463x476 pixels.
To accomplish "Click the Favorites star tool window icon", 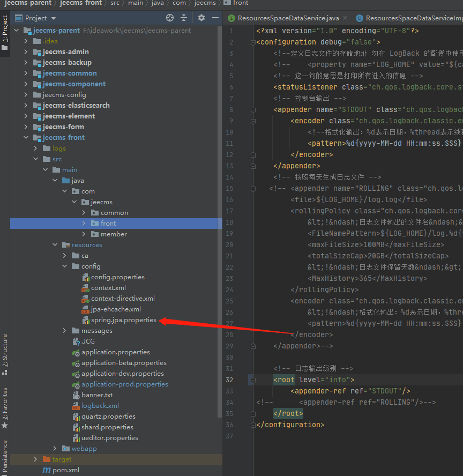I will 5,425.
